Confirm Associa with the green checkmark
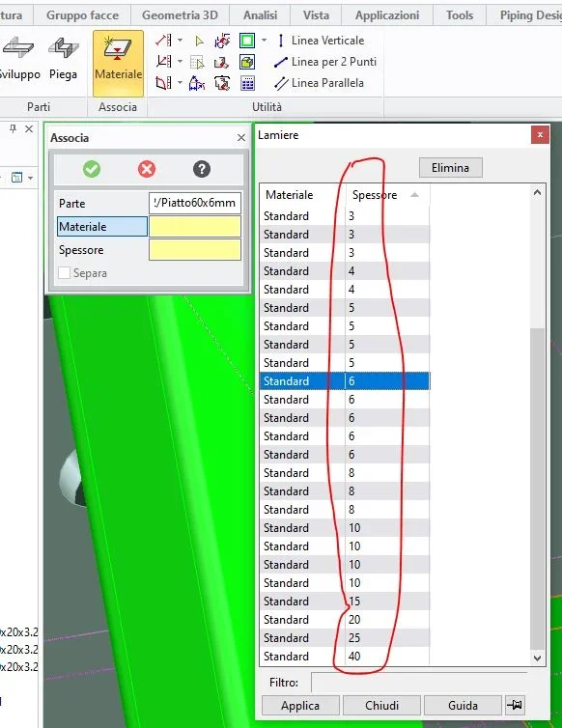Screen dimensions: 562x728 point(92,169)
